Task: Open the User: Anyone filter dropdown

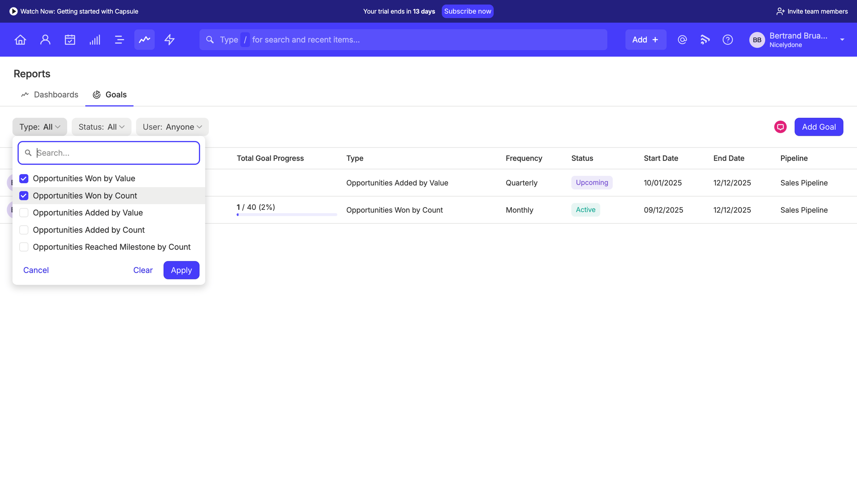Action: pos(172,127)
